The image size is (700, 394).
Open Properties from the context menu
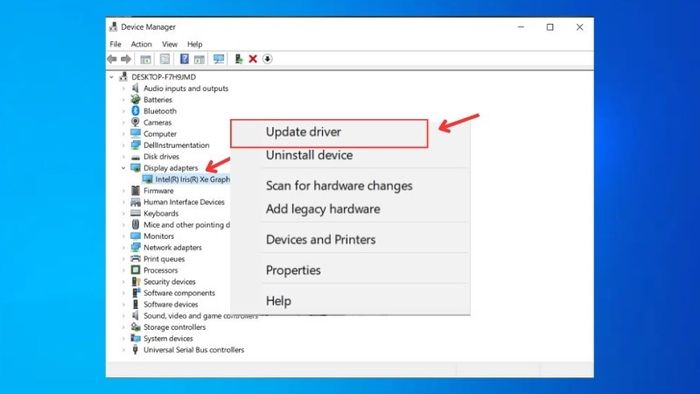pyautogui.click(x=293, y=270)
